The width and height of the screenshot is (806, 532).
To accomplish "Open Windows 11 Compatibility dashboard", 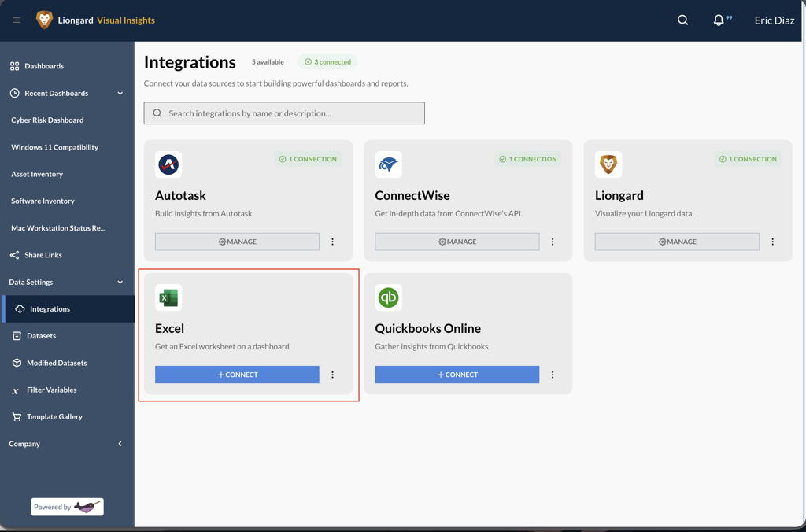I will coord(54,147).
